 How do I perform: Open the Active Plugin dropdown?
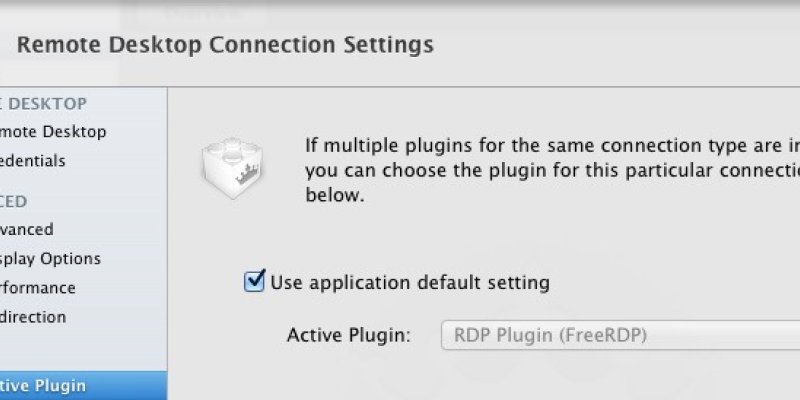[620, 335]
